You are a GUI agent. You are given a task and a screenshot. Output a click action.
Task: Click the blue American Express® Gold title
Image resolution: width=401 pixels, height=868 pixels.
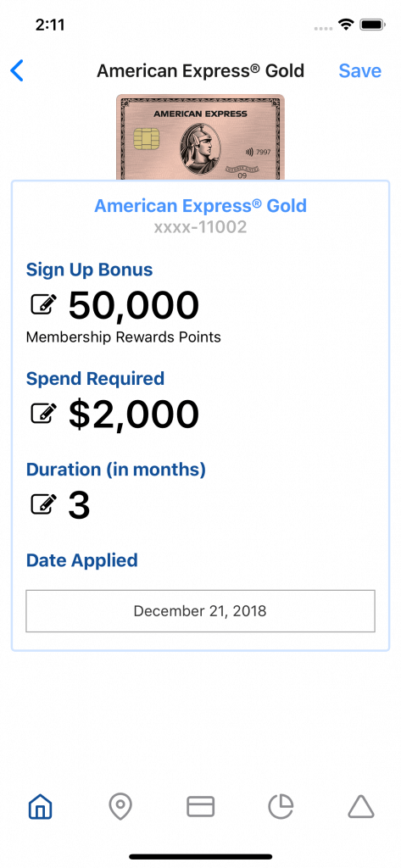point(200,205)
